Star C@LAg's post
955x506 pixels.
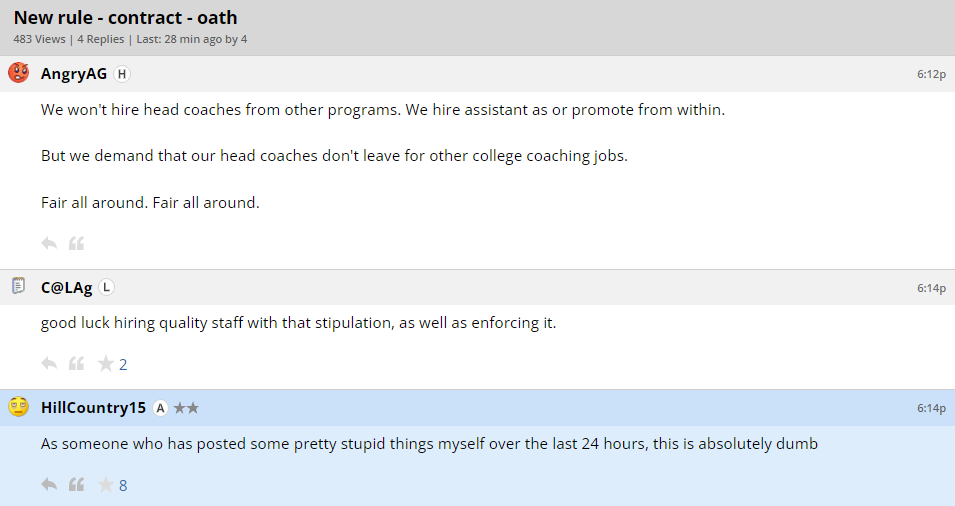pyautogui.click(x=105, y=364)
